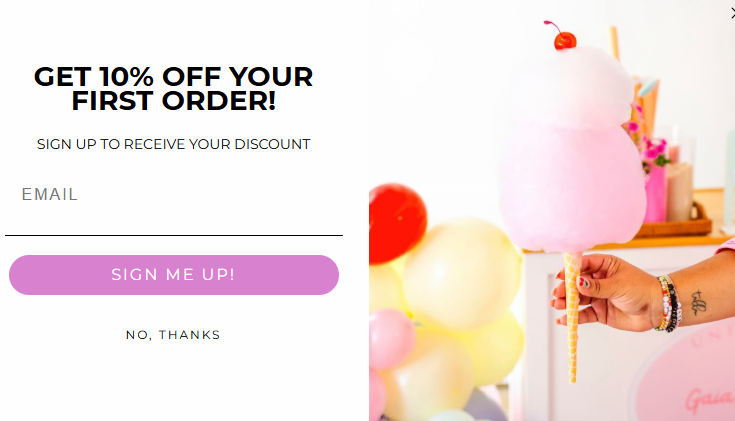735x421 pixels.
Task: Click the red cherry on top
Action: point(565,40)
